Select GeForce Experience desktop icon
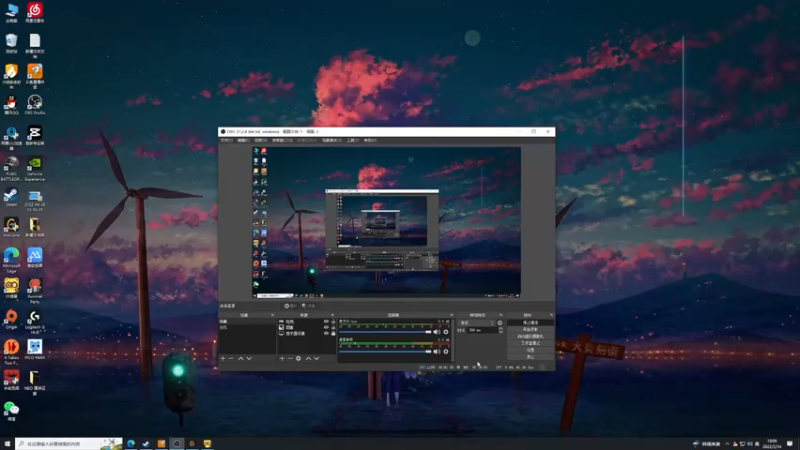The width and height of the screenshot is (800, 450). 35,169
